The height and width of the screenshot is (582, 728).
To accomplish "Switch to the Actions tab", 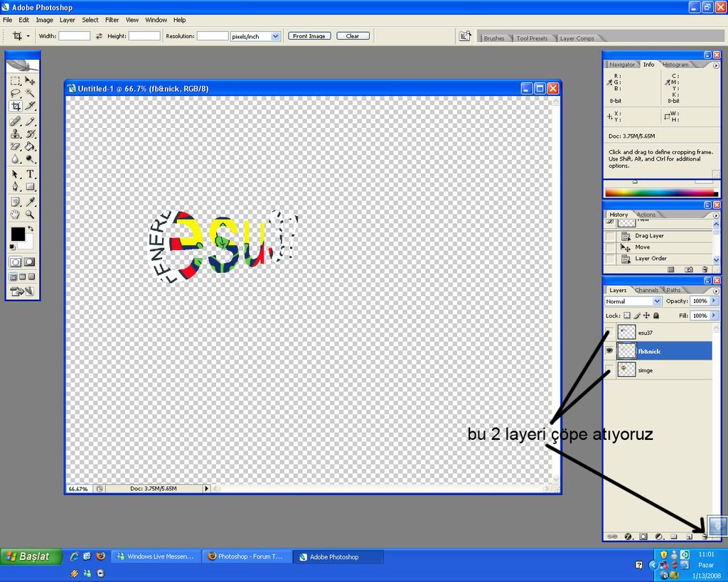I will (x=646, y=215).
